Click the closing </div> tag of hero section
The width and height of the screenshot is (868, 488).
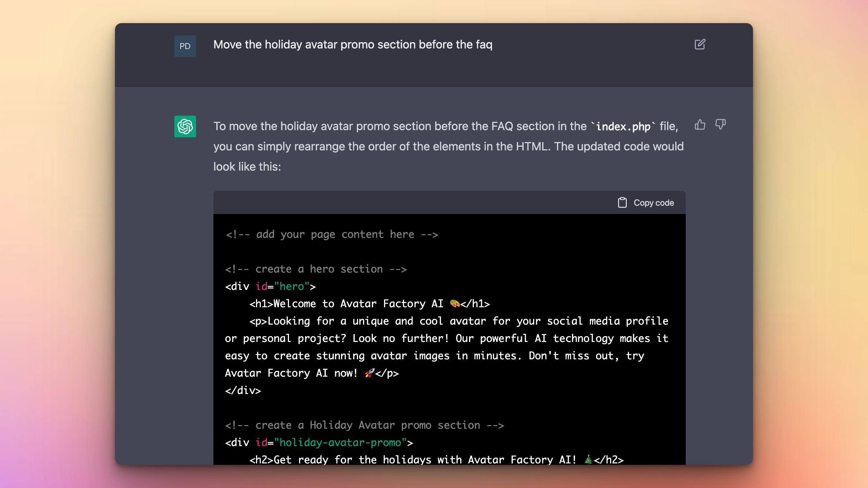(243, 390)
